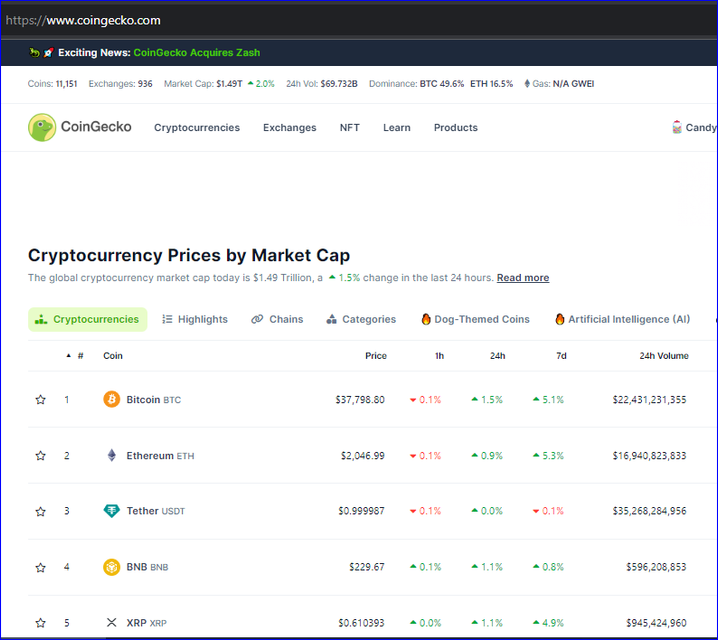Click the CoinGecko gecko logo
The image size is (718, 640).
click(42, 127)
